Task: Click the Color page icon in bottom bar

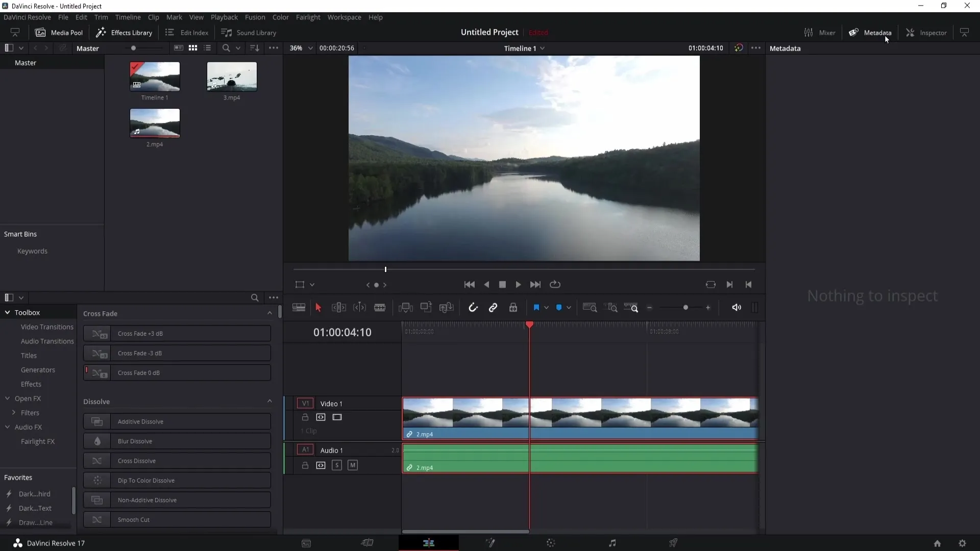Action: pyautogui.click(x=552, y=543)
